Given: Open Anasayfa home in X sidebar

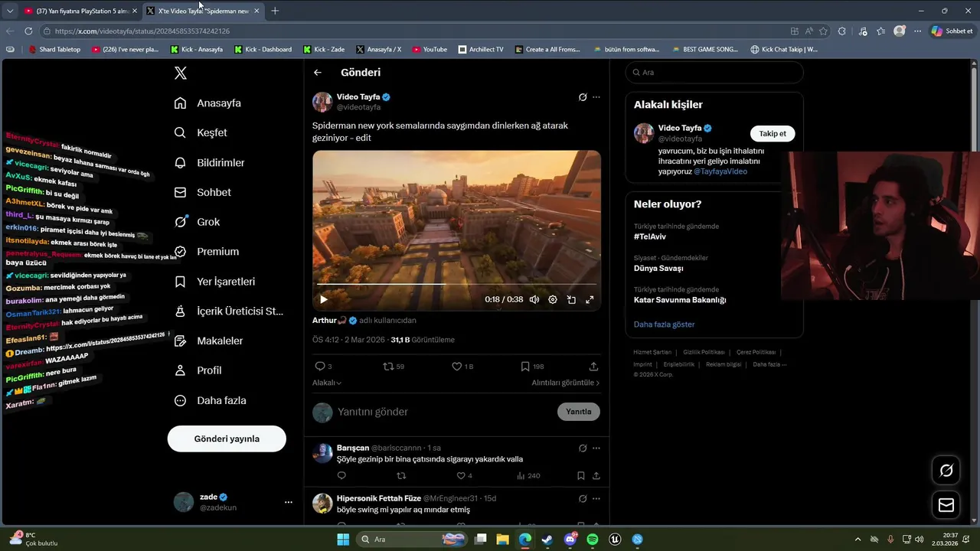Looking at the screenshot, I should click(x=207, y=103).
